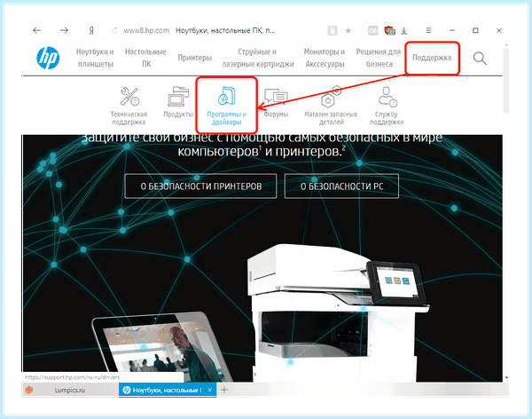Click the О БЕЗОПАСНОСТИ ПРИНТЕРОВ button
Screen dimensions: 532x419
coord(201,186)
